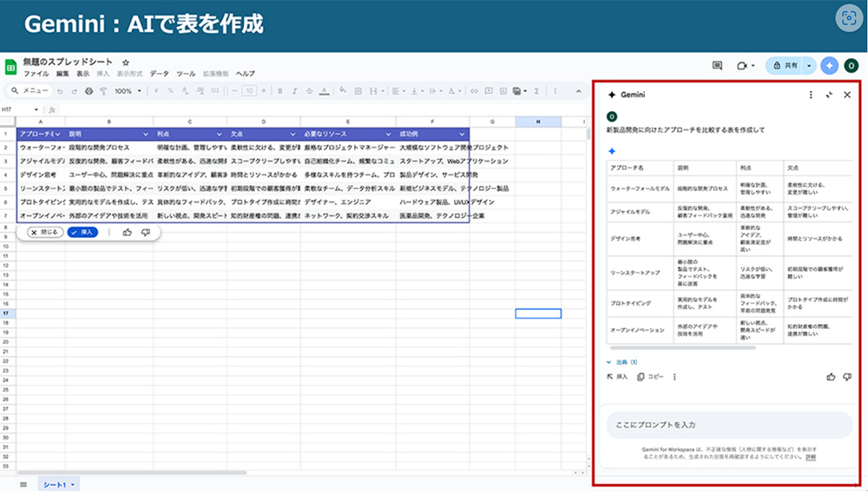
Task: Open the データ menu
Action: pyautogui.click(x=160, y=74)
